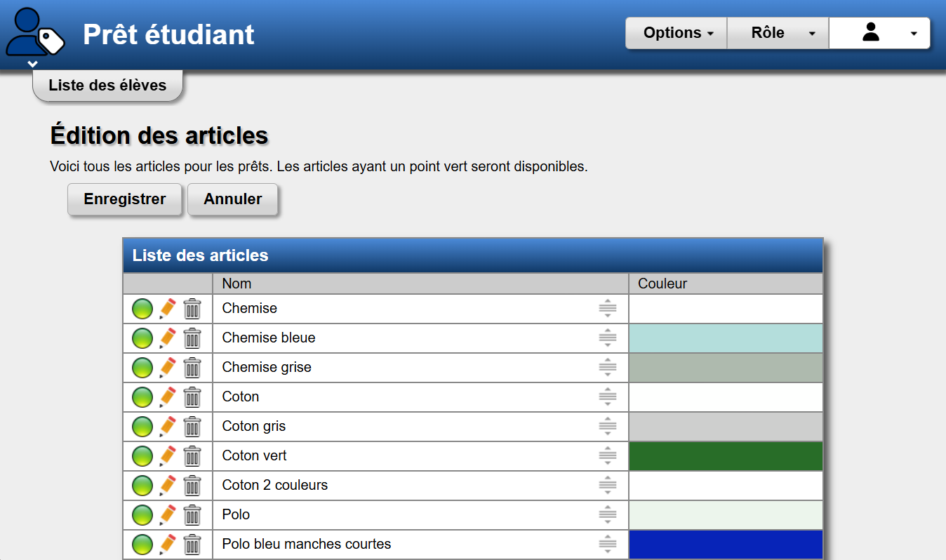This screenshot has height=560, width=946.
Task: Click the pencil edit icon for Chemise bleue
Action: pyautogui.click(x=167, y=338)
